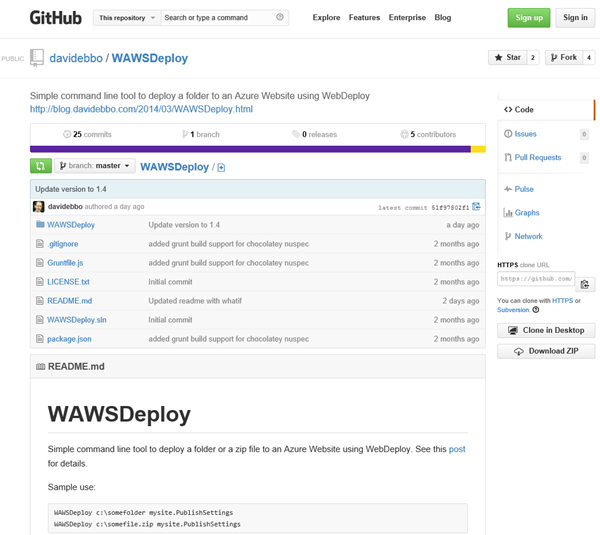Click the green Sign up button

pos(529,18)
